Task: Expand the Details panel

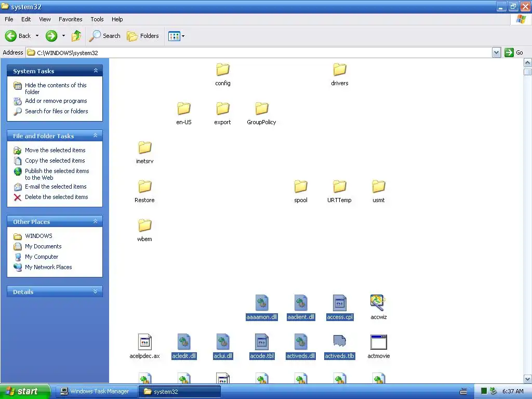Action: pos(96,291)
